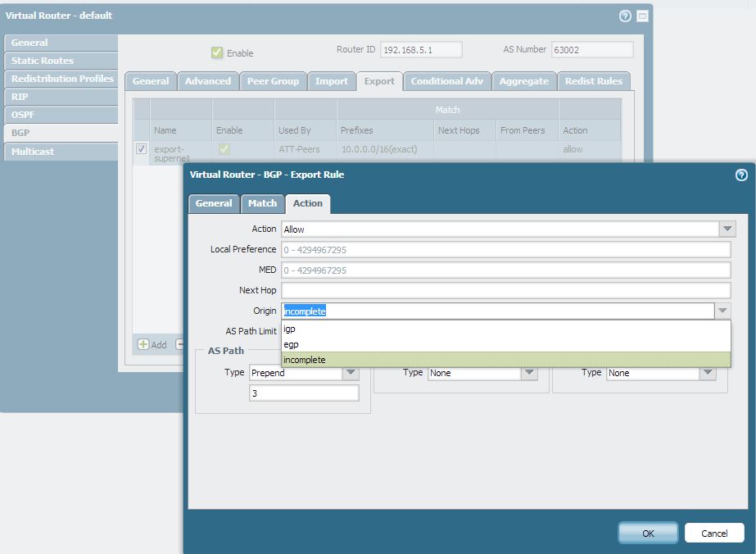Click OK in Export Rule dialog
The width and height of the screenshot is (756, 554).
tap(648, 534)
